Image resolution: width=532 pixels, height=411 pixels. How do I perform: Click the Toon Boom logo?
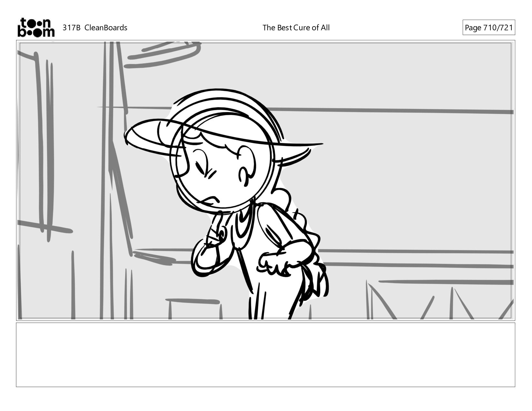(x=36, y=27)
